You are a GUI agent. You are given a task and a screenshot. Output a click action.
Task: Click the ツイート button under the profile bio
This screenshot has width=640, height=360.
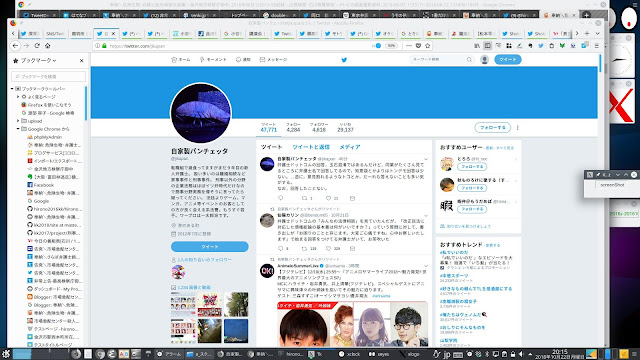tap(210, 247)
